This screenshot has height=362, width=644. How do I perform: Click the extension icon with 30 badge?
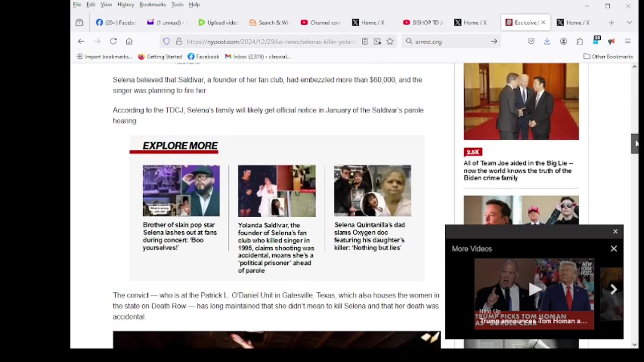(x=597, y=40)
